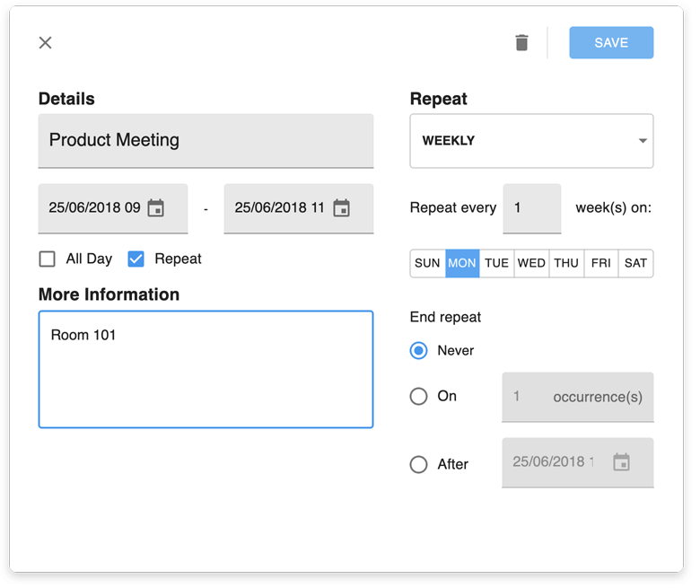
Task: Open the start date calendar picker icon
Action: (156, 208)
